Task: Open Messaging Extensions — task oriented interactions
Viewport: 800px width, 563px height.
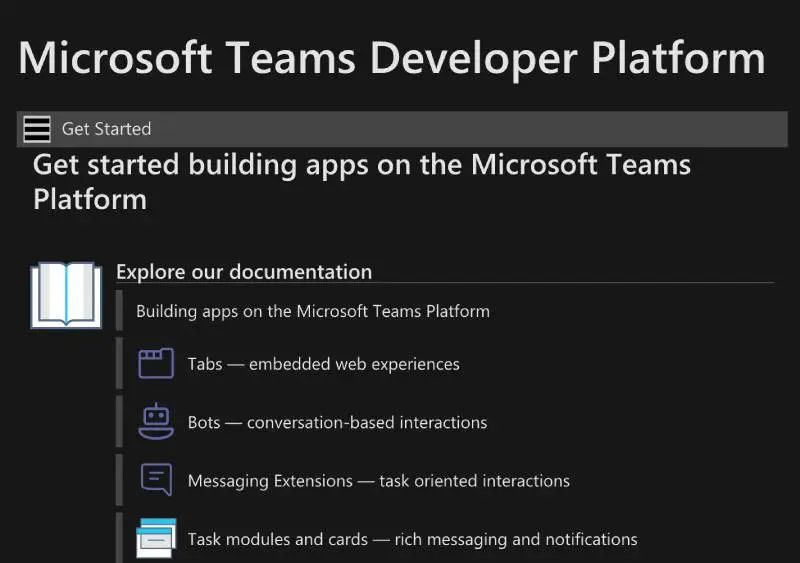Action: pos(379,481)
